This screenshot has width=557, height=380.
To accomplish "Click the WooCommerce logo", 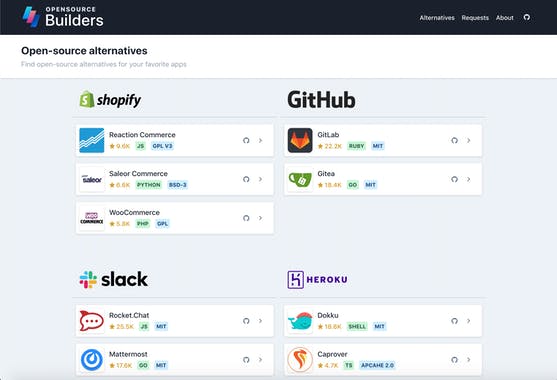I will click(x=92, y=218).
